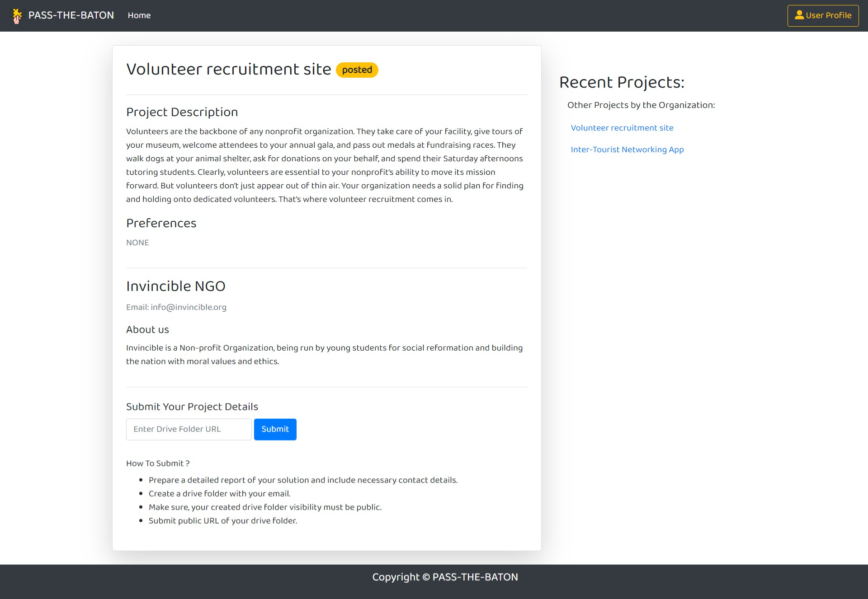Focus the Enter Drive Folder URL field
This screenshot has width=868, height=599.
point(189,429)
